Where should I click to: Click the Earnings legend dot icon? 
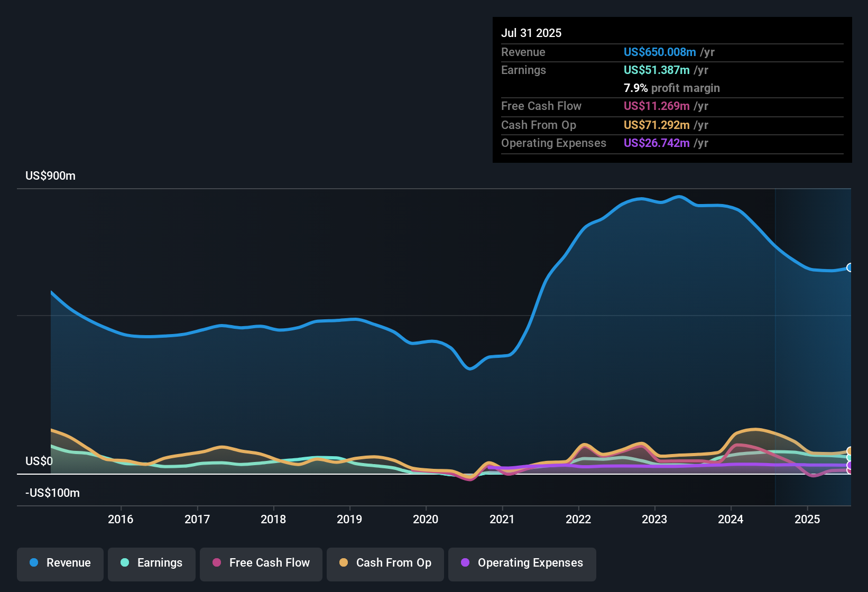point(125,563)
